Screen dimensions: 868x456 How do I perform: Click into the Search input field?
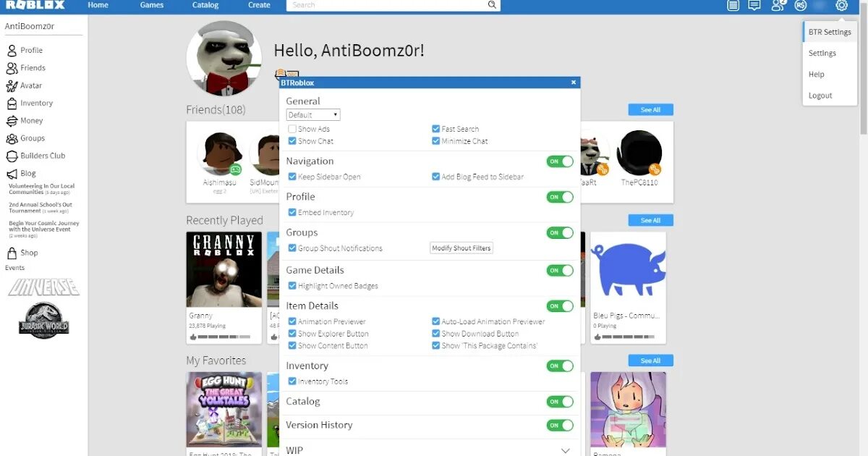[386, 5]
